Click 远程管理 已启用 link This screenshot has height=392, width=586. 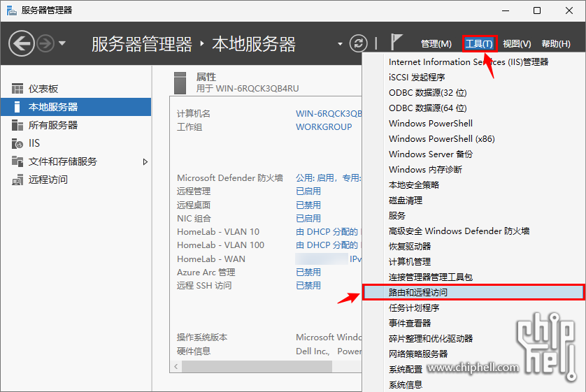coord(308,191)
